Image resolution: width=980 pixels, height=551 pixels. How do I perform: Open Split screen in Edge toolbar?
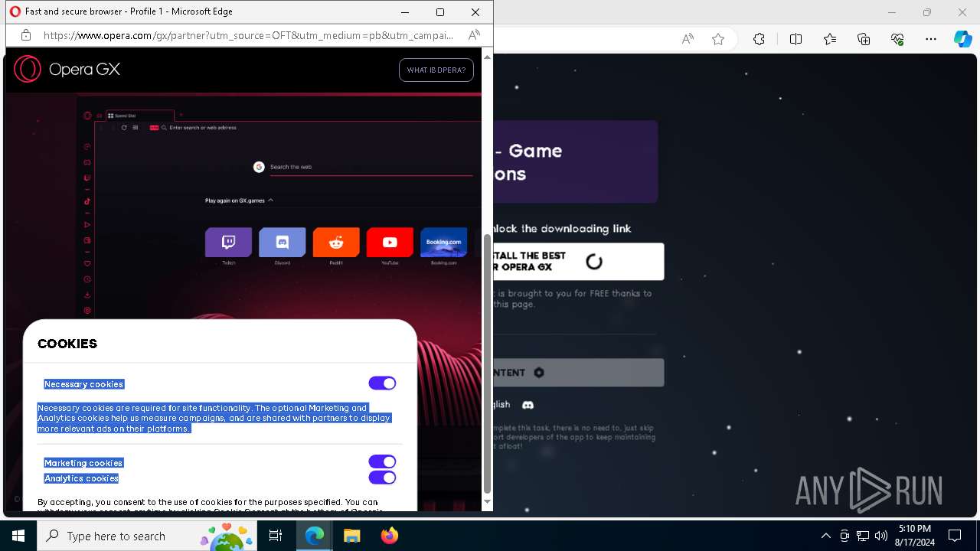[x=795, y=39]
